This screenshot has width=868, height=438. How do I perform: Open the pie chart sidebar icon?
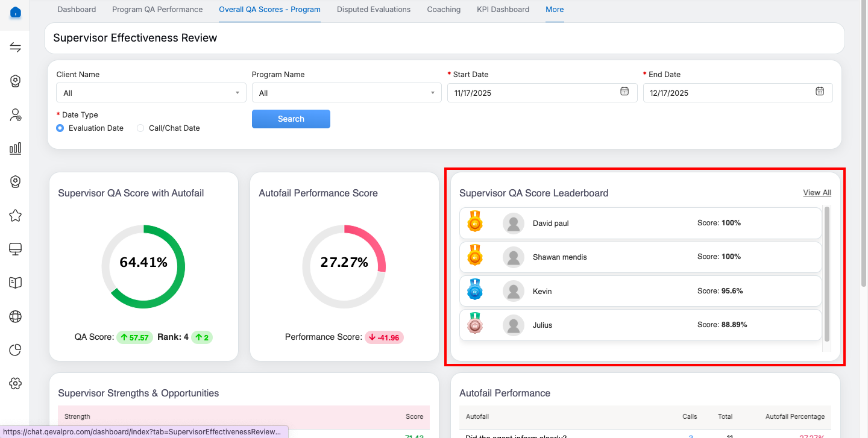click(16, 349)
